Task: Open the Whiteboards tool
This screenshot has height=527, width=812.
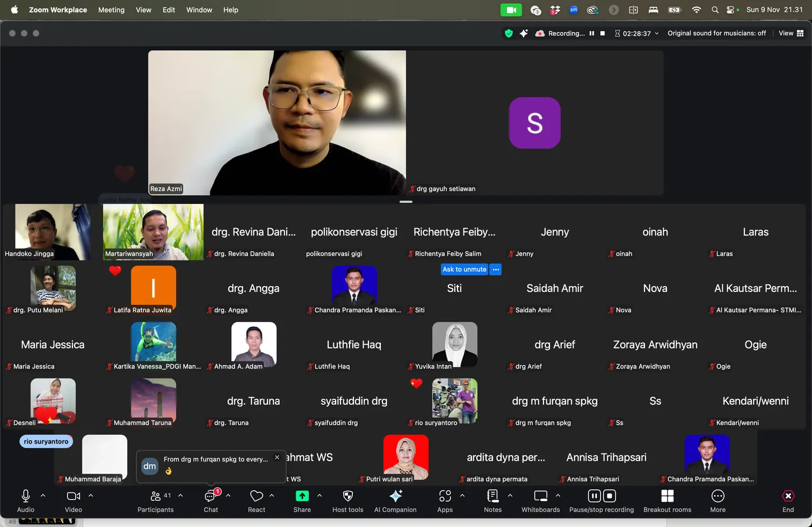Action: (540, 497)
